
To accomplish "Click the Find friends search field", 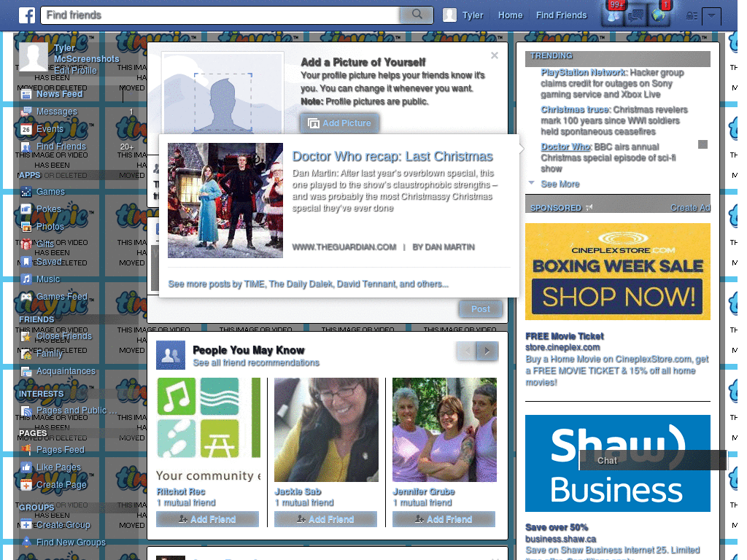I will point(220,15).
